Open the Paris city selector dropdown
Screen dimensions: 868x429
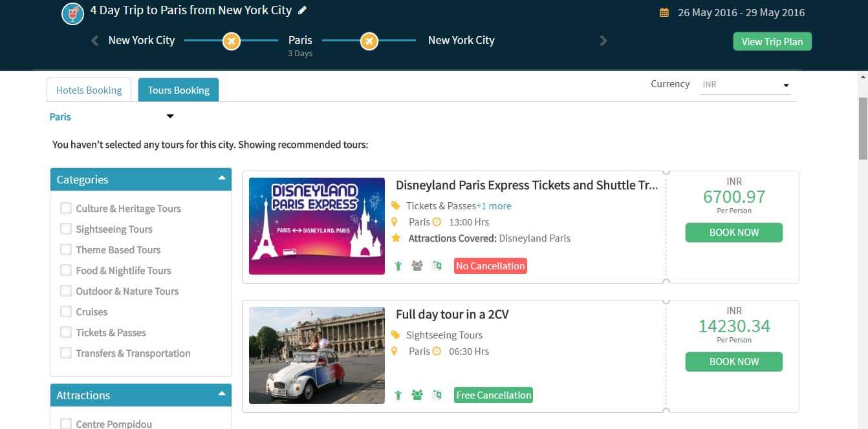[x=112, y=117]
